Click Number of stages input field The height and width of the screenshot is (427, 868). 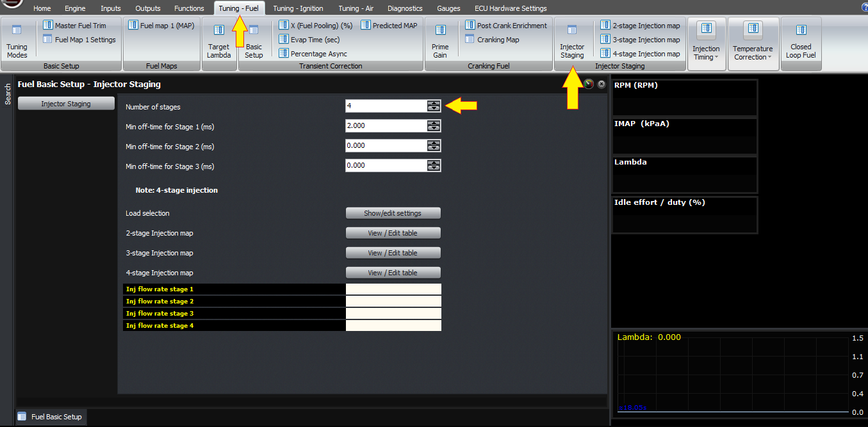tap(386, 106)
